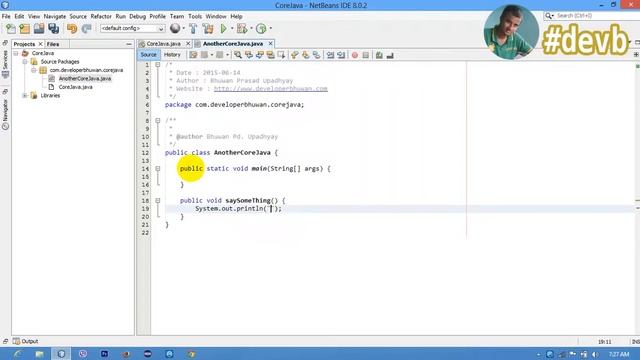The height and width of the screenshot is (360, 640).
Task: Switch to the CoreJava.java editor tab
Action: coord(163,44)
